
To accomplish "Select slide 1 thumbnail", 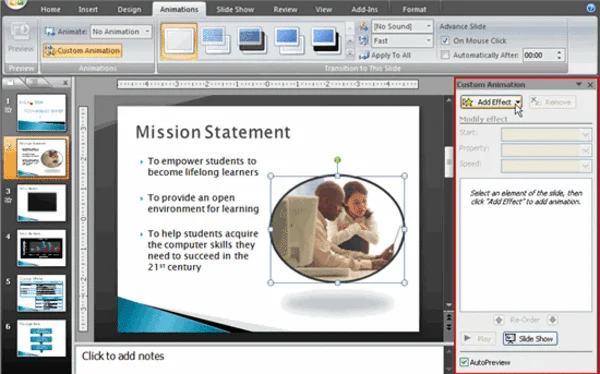I will click(x=41, y=113).
